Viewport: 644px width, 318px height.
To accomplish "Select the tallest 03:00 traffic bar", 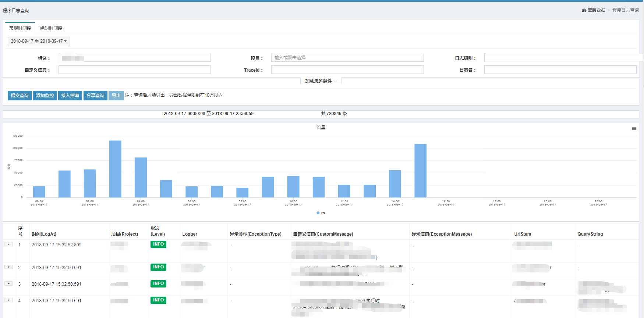I will 115,169.
